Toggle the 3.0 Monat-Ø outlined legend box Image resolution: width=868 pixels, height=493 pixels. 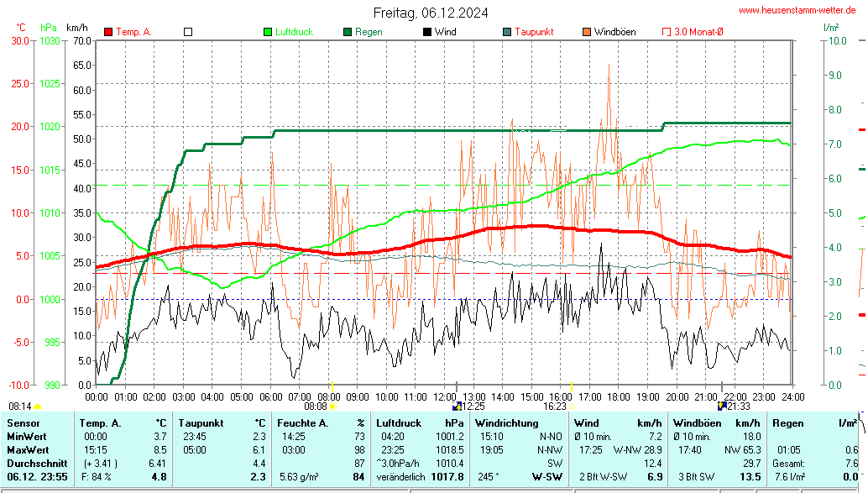point(667,32)
